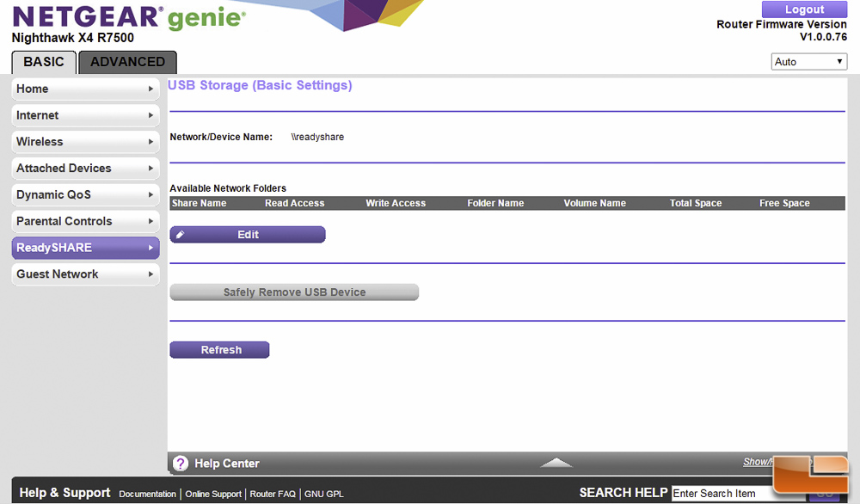Click the arrow next to Guest Network
Image resolution: width=860 pixels, height=504 pixels.
click(x=150, y=274)
